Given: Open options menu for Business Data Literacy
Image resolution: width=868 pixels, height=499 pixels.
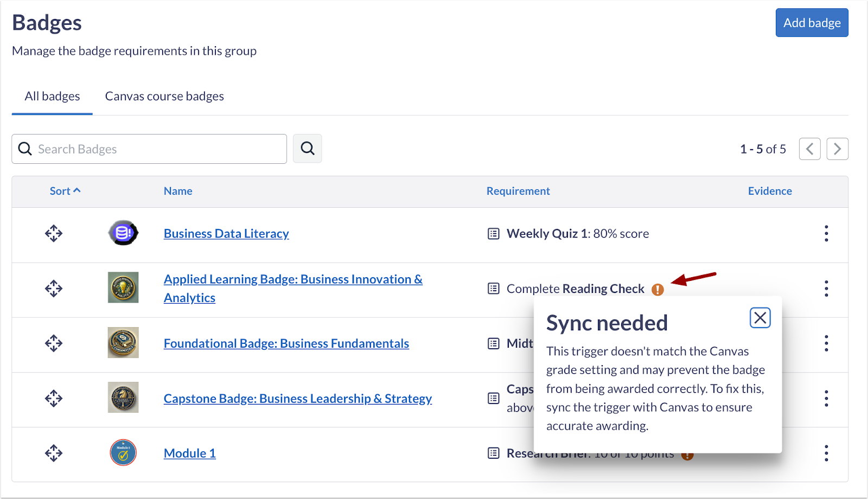Looking at the screenshot, I should pos(826,234).
